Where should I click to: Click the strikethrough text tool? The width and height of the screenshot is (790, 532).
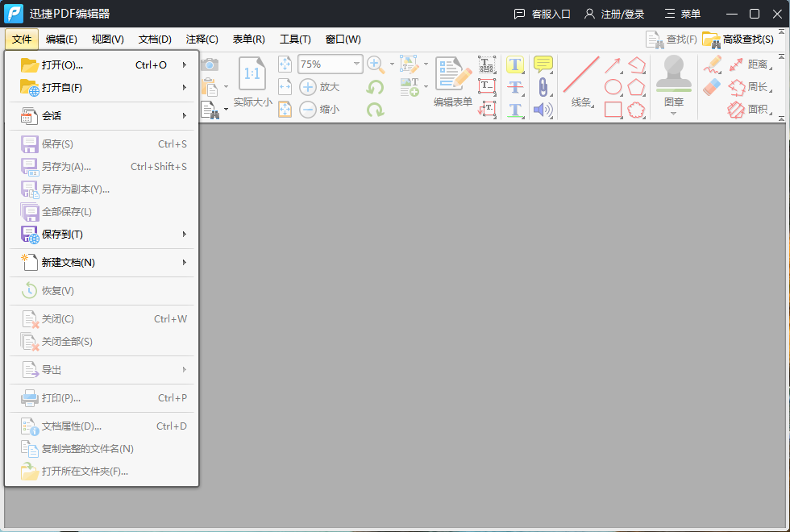515,87
